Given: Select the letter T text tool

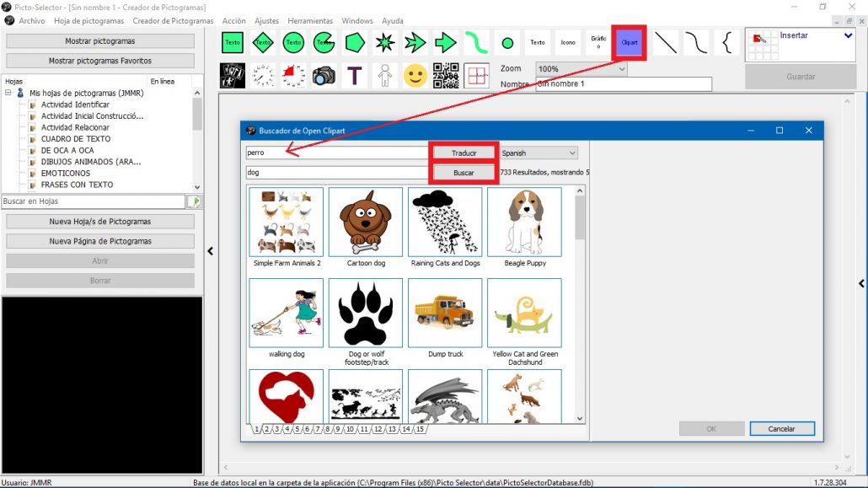Looking at the screenshot, I should (x=354, y=75).
